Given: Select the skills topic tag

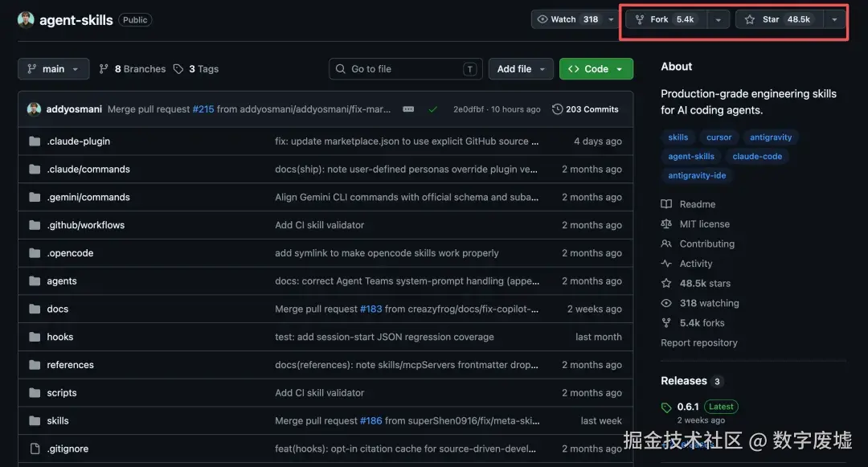Looking at the screenshot, I should point(678,137).
